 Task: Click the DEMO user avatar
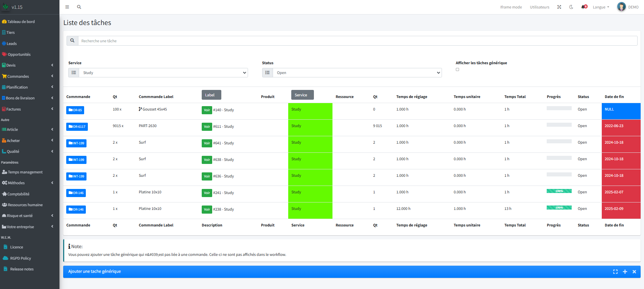point(621,7)
